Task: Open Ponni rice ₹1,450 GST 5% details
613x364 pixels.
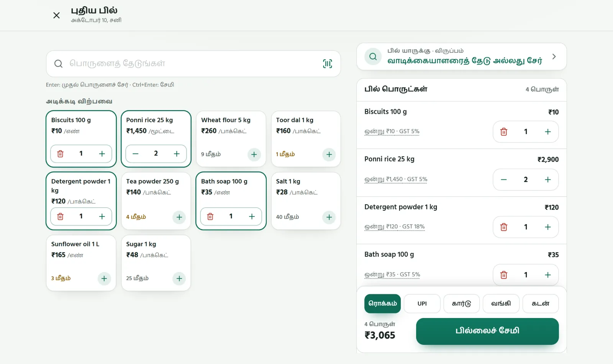Action: point(396,179)
